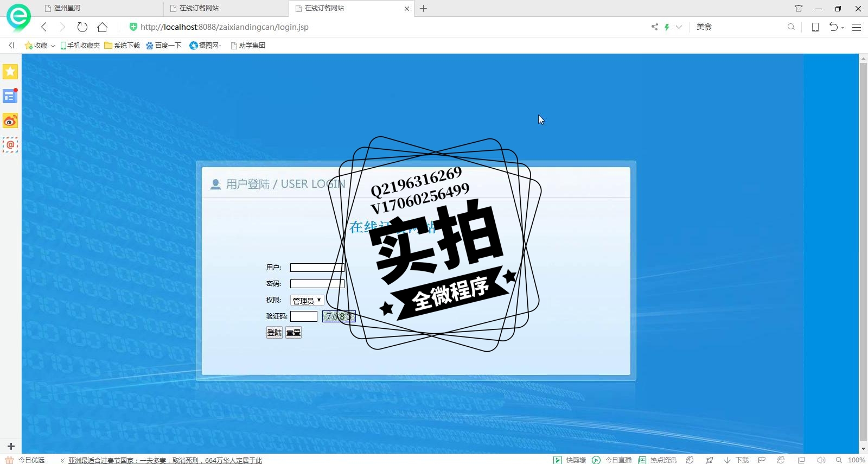Reload the current page
868x464 pixels.
pos(82,27)
